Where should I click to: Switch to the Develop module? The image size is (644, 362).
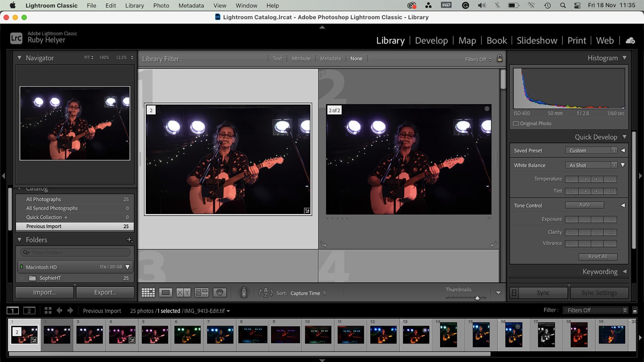[x=431, y=41]
